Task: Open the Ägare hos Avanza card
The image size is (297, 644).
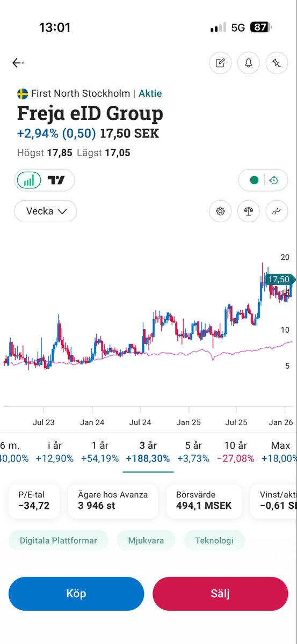Action: coord(113,500)
